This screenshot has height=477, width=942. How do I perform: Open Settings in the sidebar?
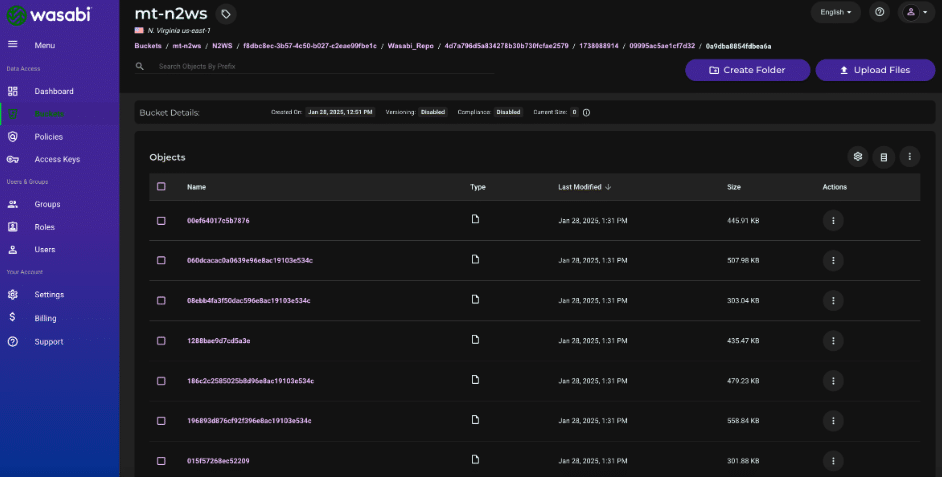[49, 294]
